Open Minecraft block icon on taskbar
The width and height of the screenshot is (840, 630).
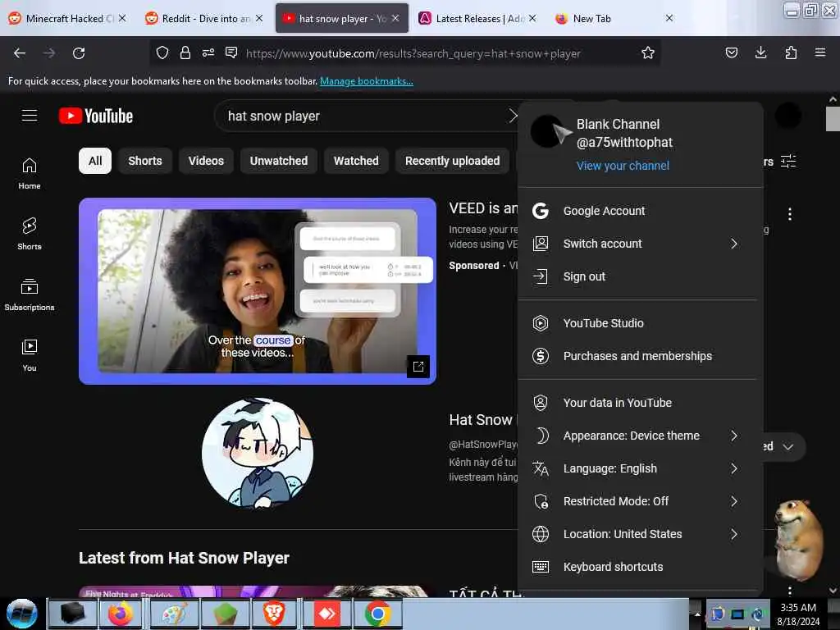(225, 614)
